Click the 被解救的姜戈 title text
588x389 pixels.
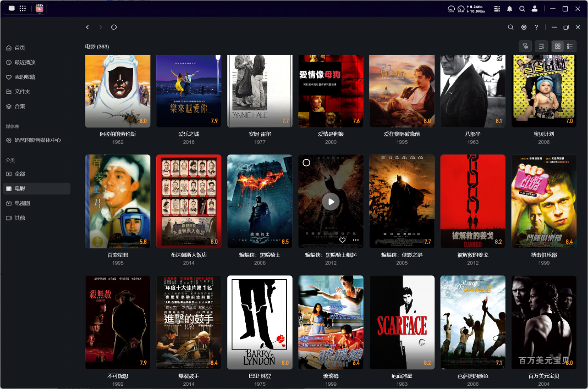473,255
